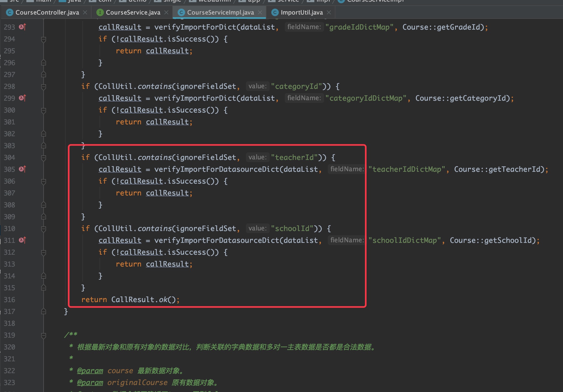Close the CourseController.java tab

tap(85, 12)
